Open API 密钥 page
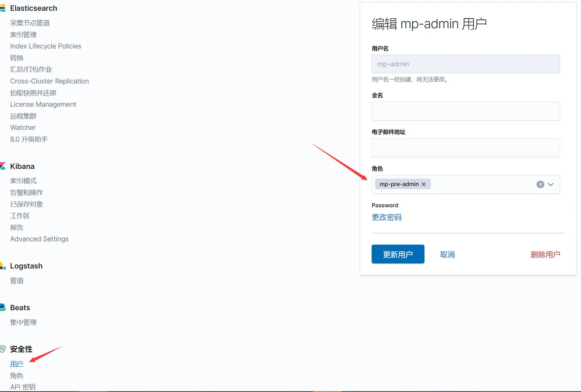 (23, 387)
